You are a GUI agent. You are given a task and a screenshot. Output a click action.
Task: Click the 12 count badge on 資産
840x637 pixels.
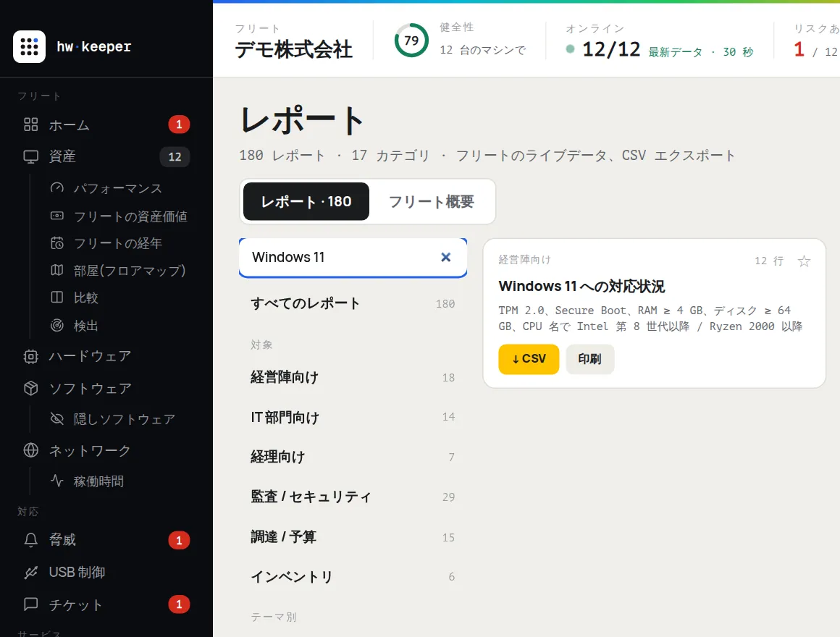point(175,157)
